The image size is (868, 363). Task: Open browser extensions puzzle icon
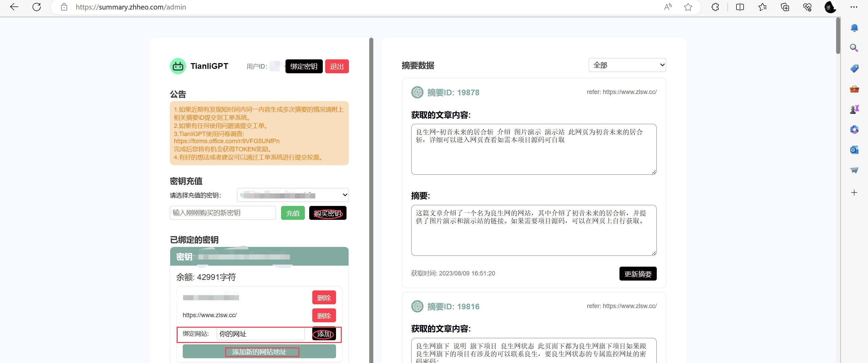tap(715, 7)
